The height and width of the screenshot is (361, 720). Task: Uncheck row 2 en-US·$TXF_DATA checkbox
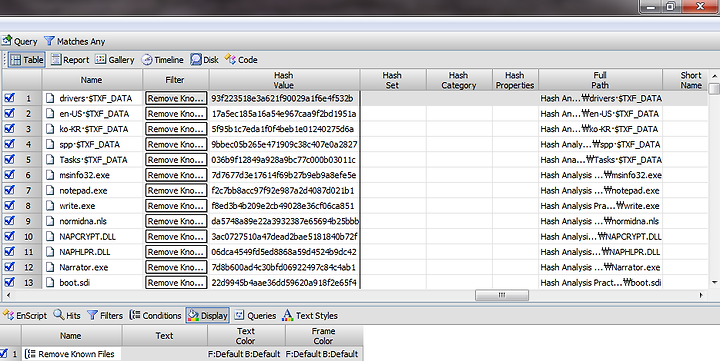point(9,113)
